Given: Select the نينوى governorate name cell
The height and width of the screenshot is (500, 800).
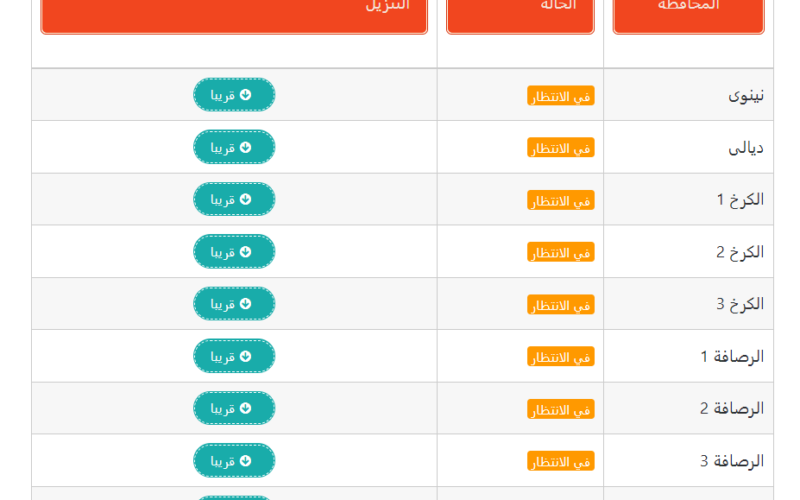Looking at the screenshot, I should (x=746, y=96).
